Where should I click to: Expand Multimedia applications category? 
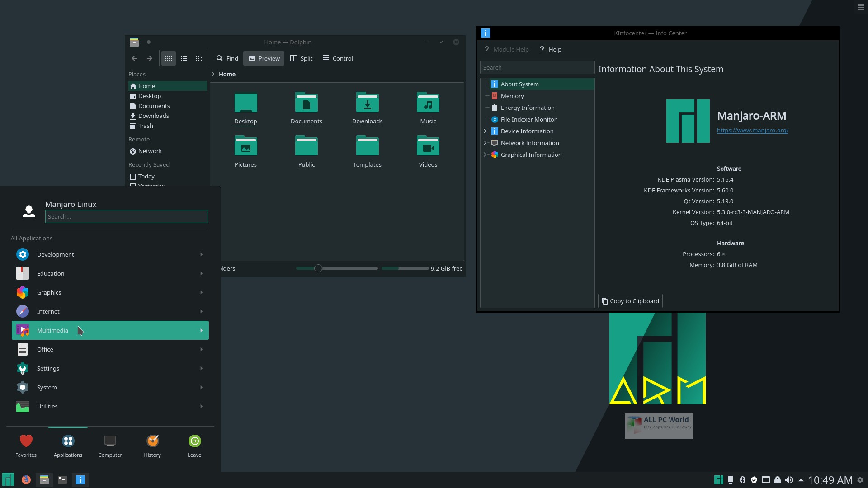pyautogui.click(x=110, y=330)
